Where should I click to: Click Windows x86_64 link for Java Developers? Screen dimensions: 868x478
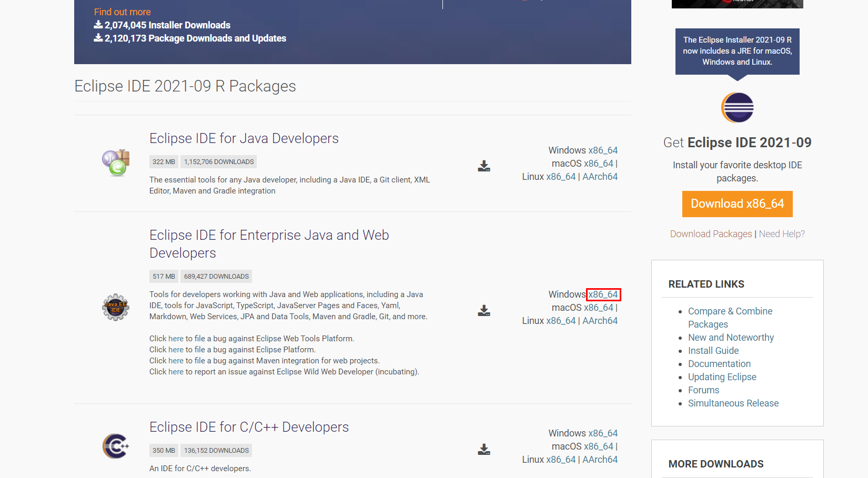603,150
